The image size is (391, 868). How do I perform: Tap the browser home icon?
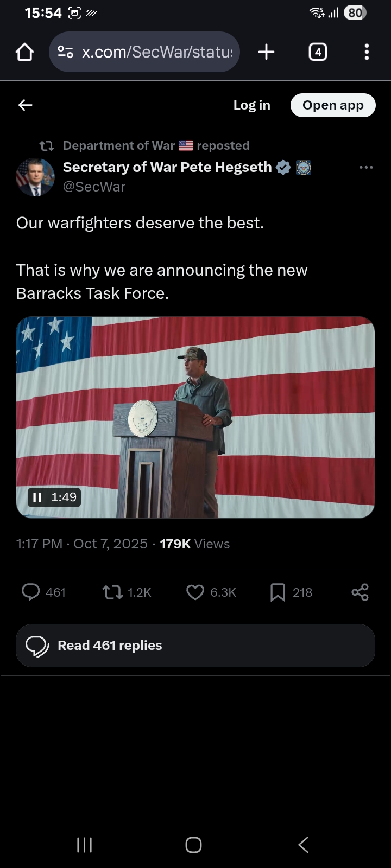(x=25, y=53)
